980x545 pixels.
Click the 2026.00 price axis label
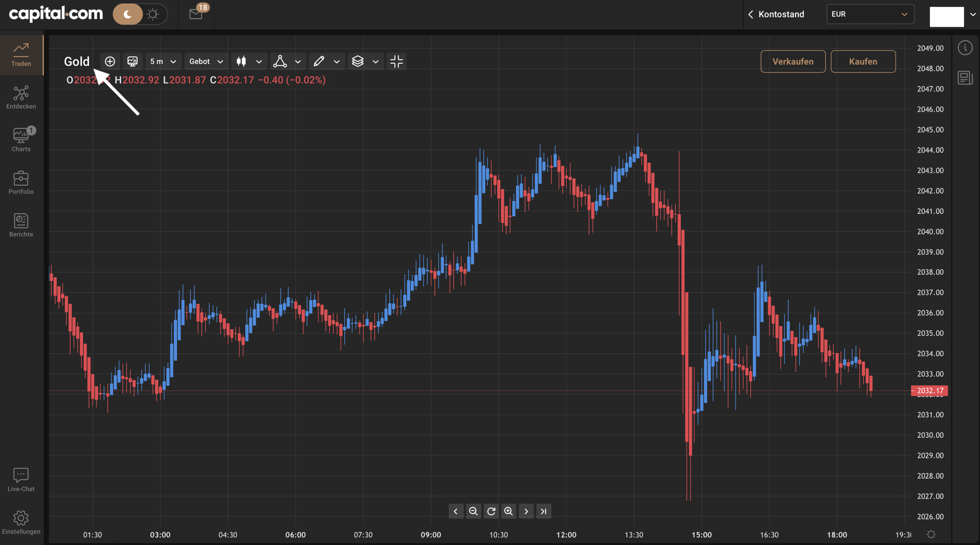(x=930, y=517)
